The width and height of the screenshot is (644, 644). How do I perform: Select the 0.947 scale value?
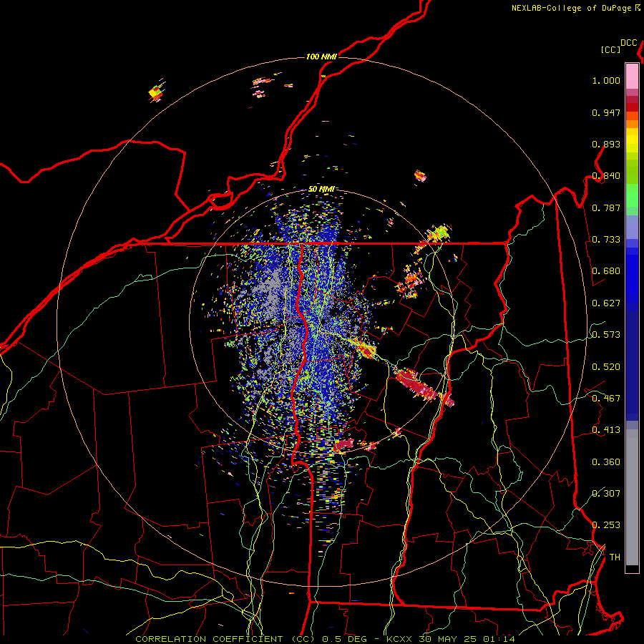pyautogui.click(x=606, y=112)
